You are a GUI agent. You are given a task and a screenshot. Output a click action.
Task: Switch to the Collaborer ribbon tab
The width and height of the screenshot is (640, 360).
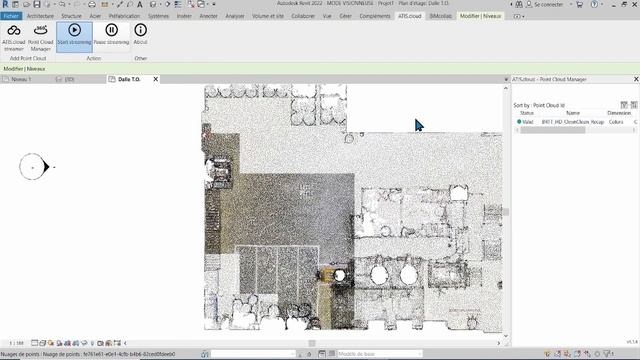coord(303,16)
